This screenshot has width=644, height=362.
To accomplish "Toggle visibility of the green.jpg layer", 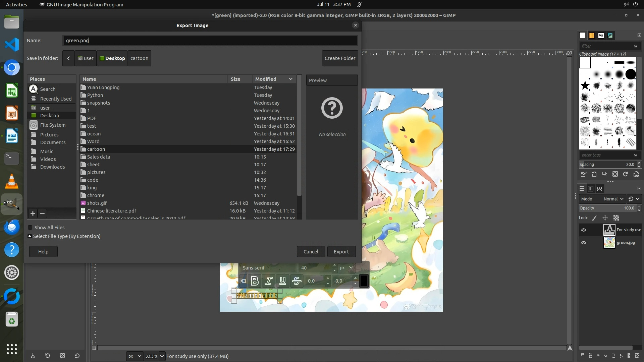I will click(584, 243).
